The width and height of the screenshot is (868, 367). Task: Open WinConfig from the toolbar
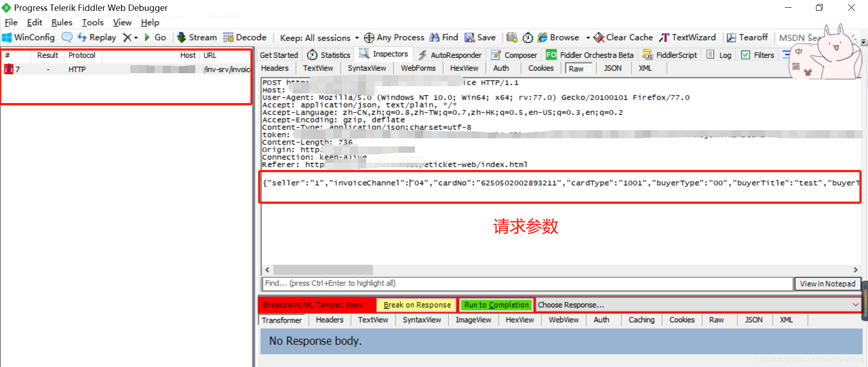28,38
